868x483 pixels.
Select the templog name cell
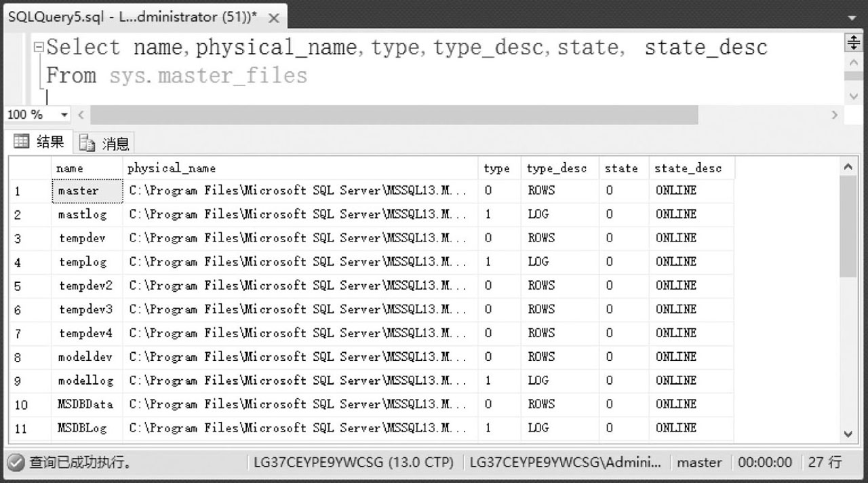point(87,263)
